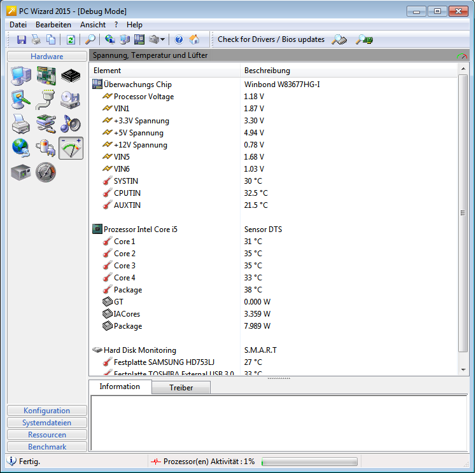Click the blue Help question mark icon

coord(179,39)
